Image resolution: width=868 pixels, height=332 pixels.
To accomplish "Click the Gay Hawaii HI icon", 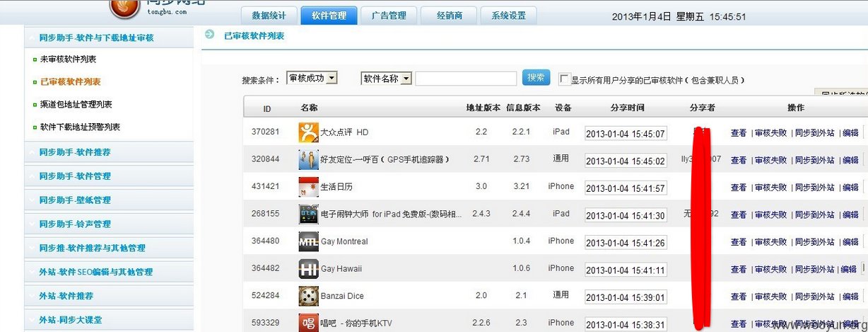I will tap(309, 268).
